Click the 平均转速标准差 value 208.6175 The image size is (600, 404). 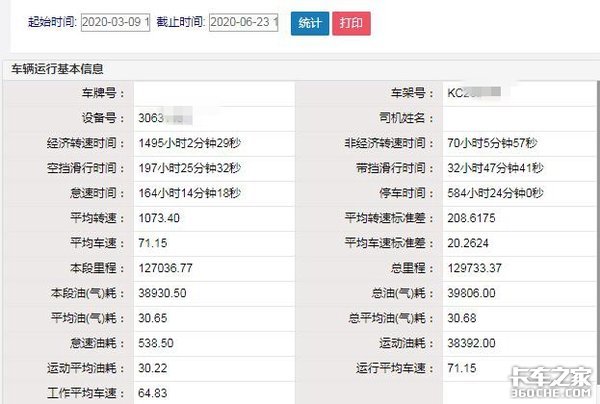[471, 218]
